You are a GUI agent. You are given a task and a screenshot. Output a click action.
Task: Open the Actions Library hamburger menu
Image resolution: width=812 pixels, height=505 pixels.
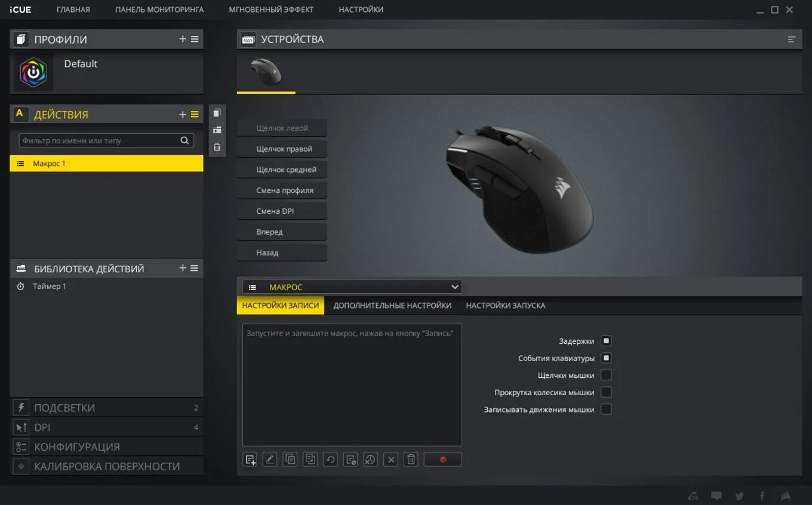(x=195, y=268)
